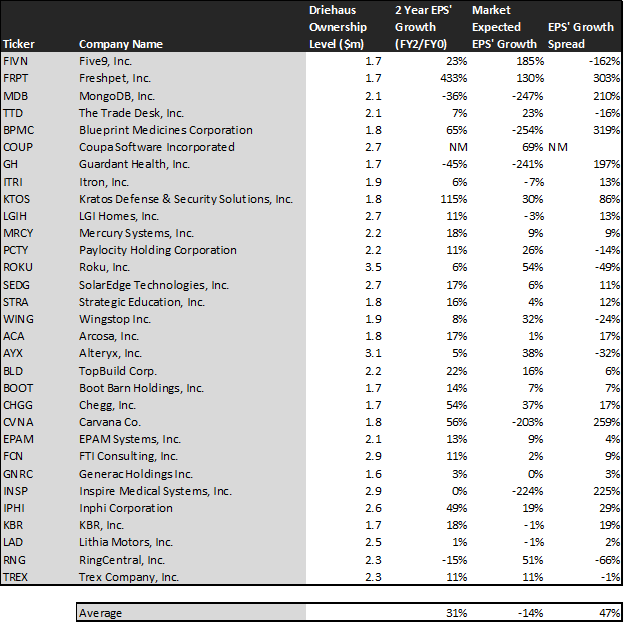Click the FIVN ticker cell
Screen dimensions: 624x623
click(x=15, y=61)
